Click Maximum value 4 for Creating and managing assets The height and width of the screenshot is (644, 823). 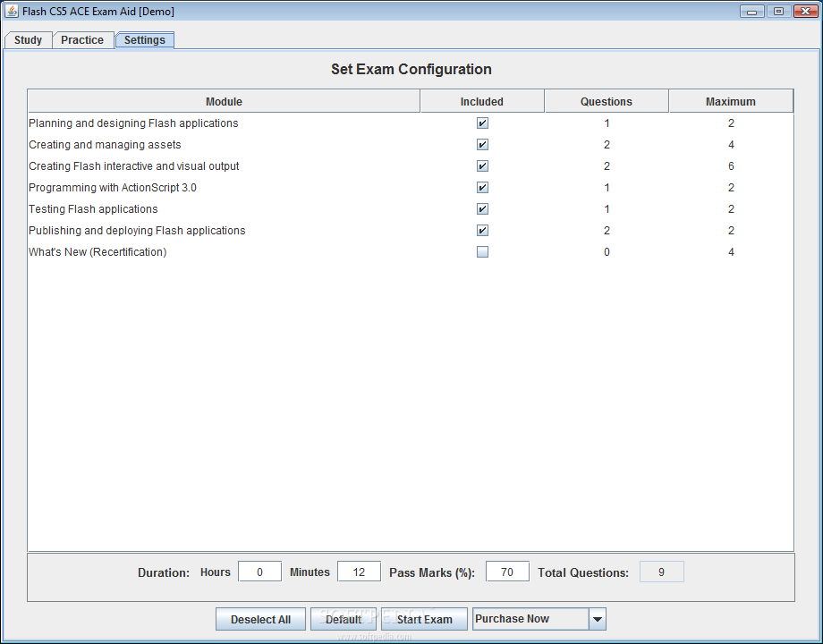(x=731, y=144)
